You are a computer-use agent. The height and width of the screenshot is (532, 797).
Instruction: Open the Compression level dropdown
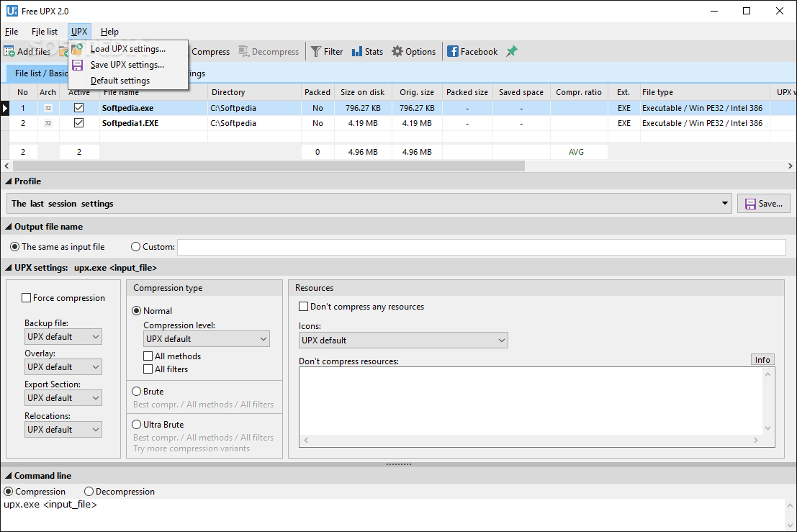coord(207,339)
